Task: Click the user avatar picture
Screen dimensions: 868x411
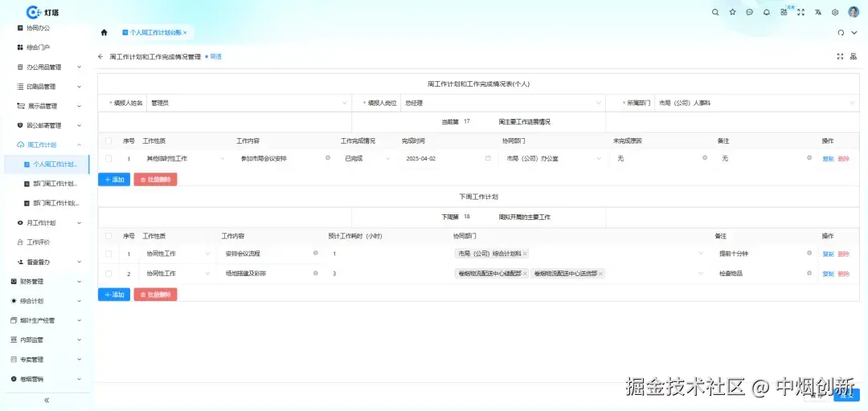Action: (x=853, y=12)
